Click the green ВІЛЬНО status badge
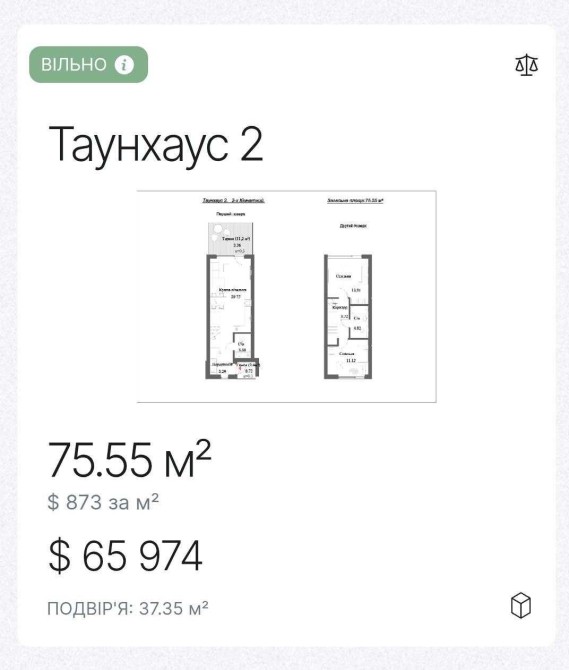The width and height of the screenshot is (569, 670). (x=88, y=65)
